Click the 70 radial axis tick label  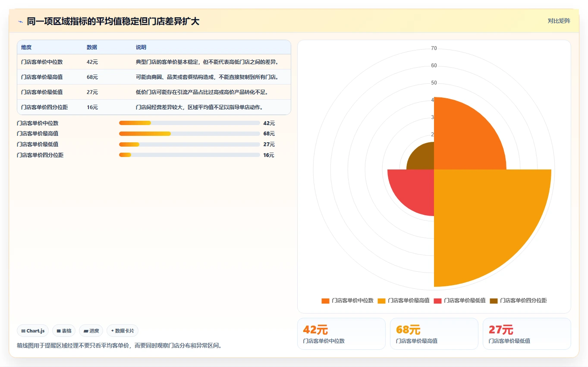[x=434, y=48]
